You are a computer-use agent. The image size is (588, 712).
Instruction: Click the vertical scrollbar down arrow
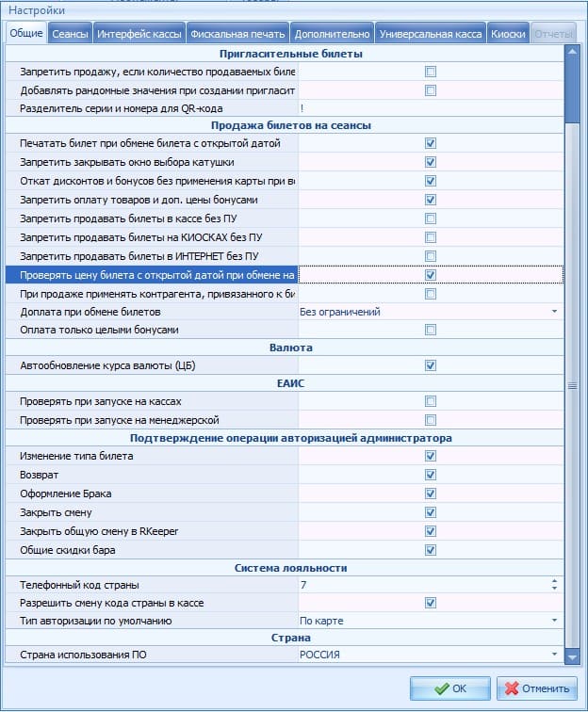point(571,655)
